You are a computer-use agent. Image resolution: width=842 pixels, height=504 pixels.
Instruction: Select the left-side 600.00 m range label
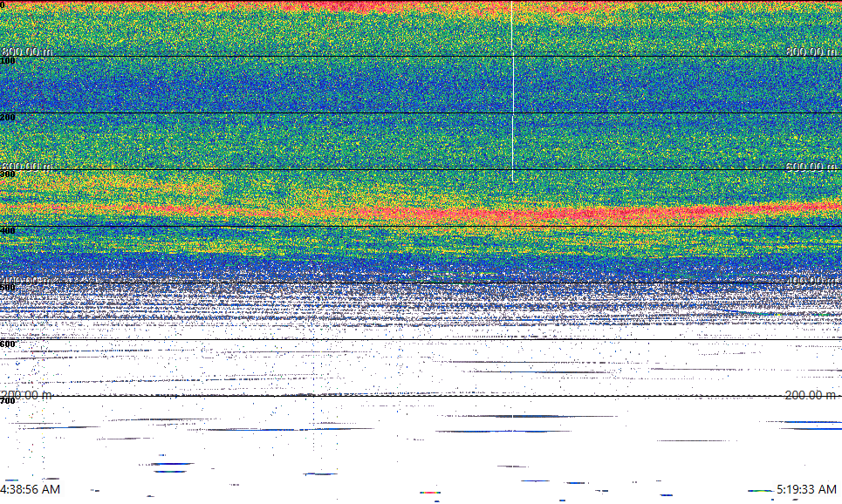coord(27,167)
